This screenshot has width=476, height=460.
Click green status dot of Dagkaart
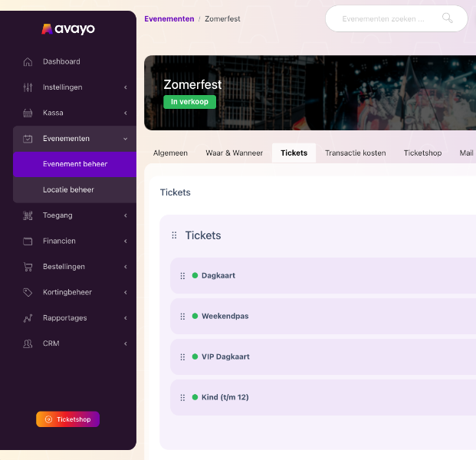click(195, 275)
